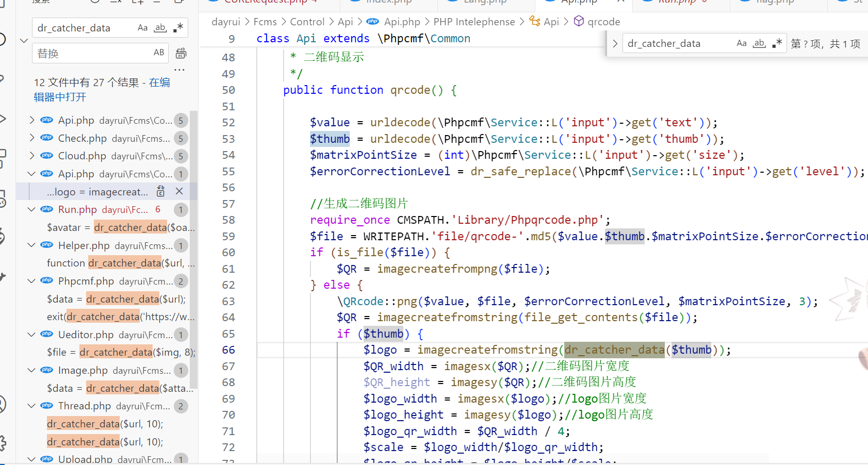
Task: Toggle Match Whole Word in sidebar search box
Action: (160, 28)
